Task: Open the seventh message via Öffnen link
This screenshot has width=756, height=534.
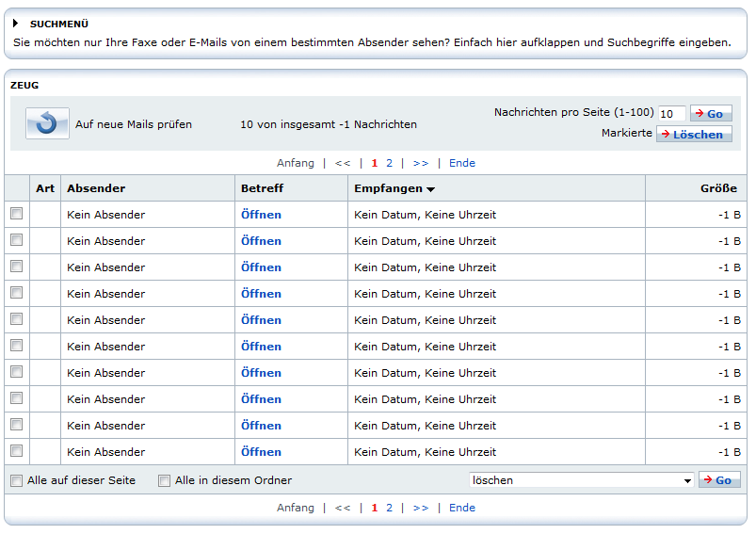Action: pos(261,373)
